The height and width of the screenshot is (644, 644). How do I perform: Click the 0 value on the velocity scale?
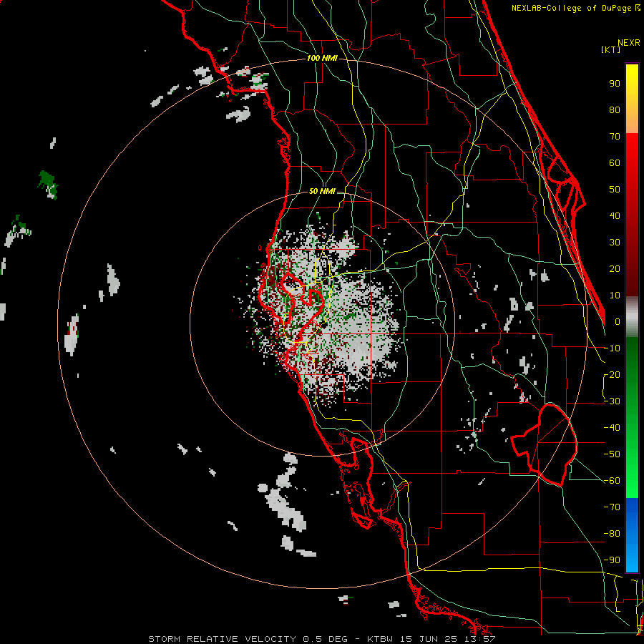click(618, 321)
